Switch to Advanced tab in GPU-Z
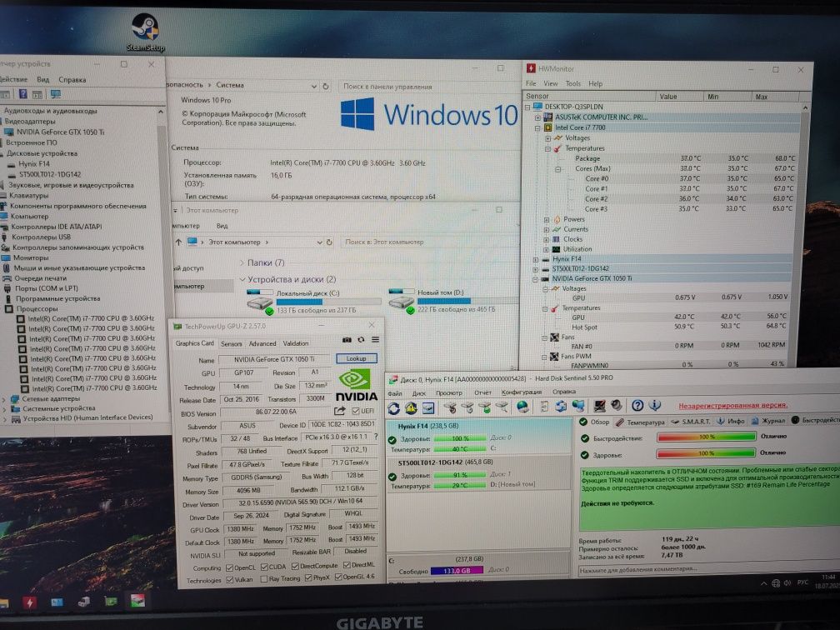Image resolution: width=840 pixels, height=630 pixels. pyautogui.click(x=262, y=344)
